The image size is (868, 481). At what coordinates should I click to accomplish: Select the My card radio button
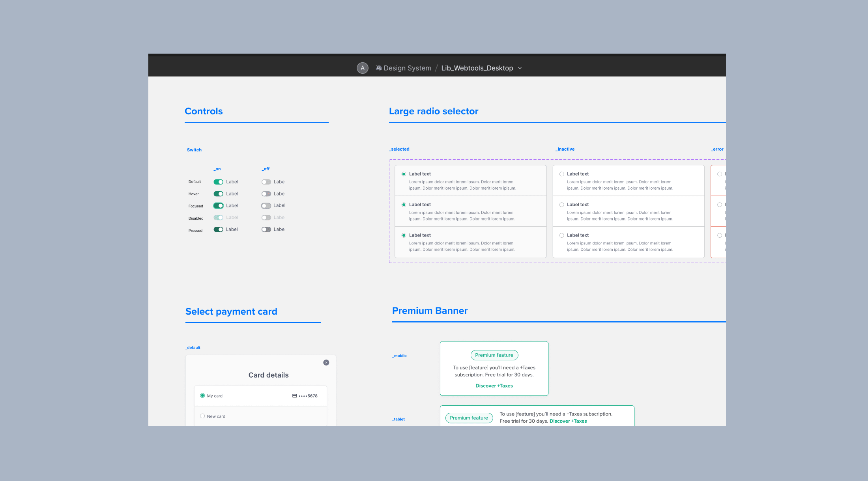coord(202,395)
